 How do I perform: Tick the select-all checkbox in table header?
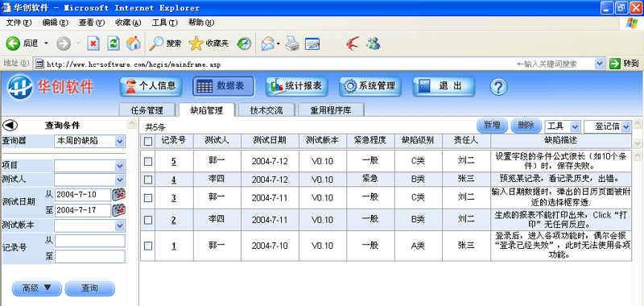pos(148,141)
